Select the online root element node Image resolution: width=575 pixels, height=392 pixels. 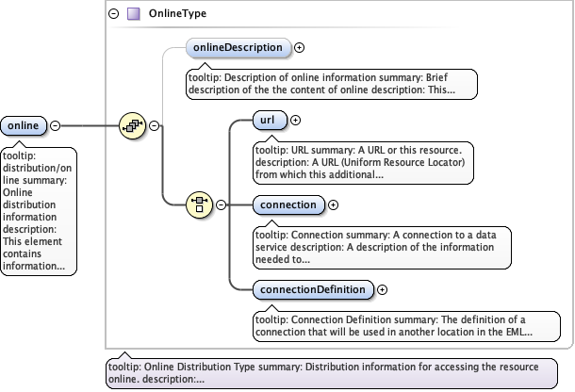[23, 125]
